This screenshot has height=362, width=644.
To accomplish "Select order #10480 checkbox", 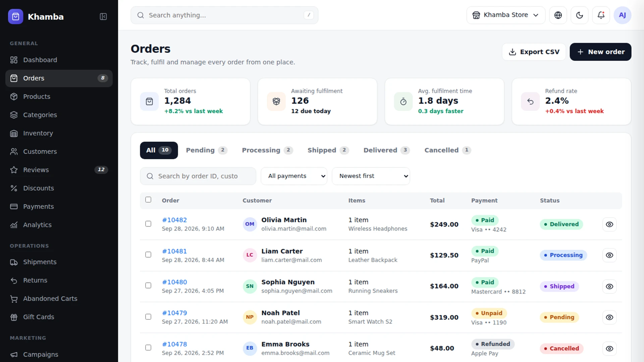I will point(148,286).
